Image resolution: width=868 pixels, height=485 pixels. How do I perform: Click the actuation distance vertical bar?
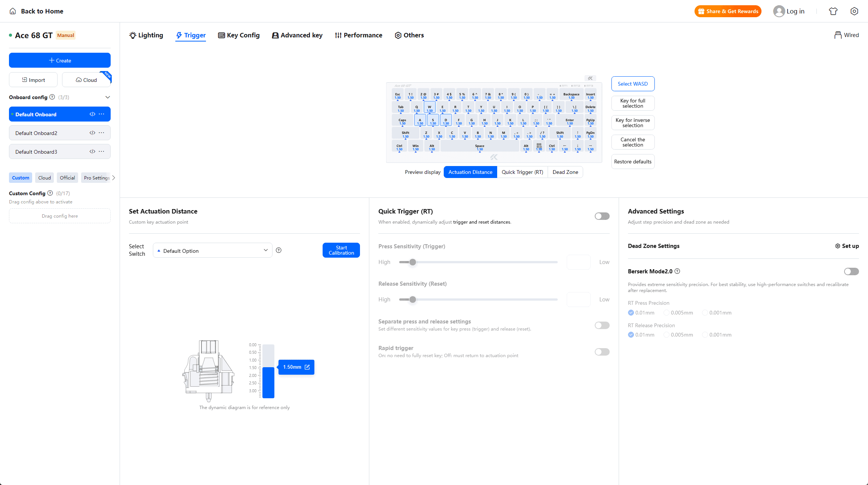point(268,371)
